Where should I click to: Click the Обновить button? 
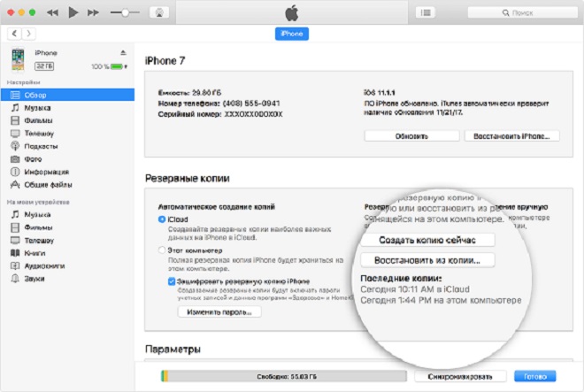411,136
